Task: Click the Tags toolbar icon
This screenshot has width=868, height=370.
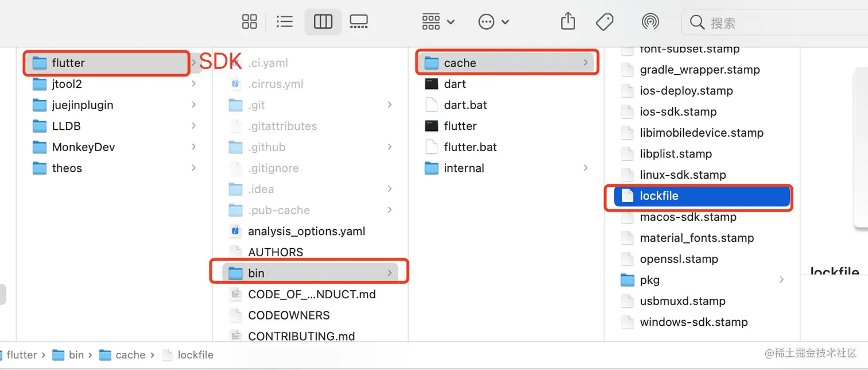Action: coord(604,22)
